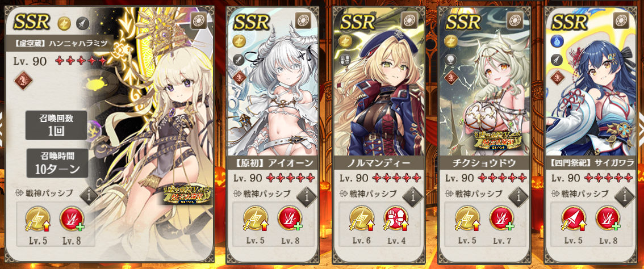The height and width of the screenshot is (269, 644).
Task: Click the top-right medal icon on the Aion card
Action: (303, 20)
